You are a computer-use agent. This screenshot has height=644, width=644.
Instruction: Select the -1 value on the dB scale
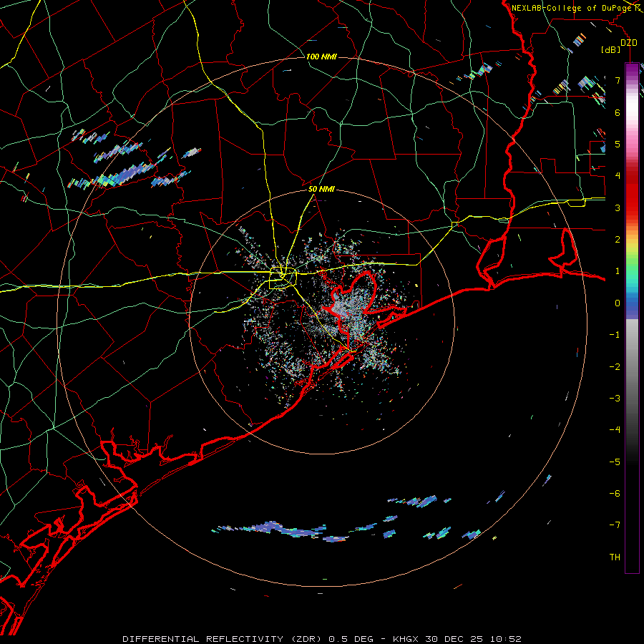click(x=615, y=335)
